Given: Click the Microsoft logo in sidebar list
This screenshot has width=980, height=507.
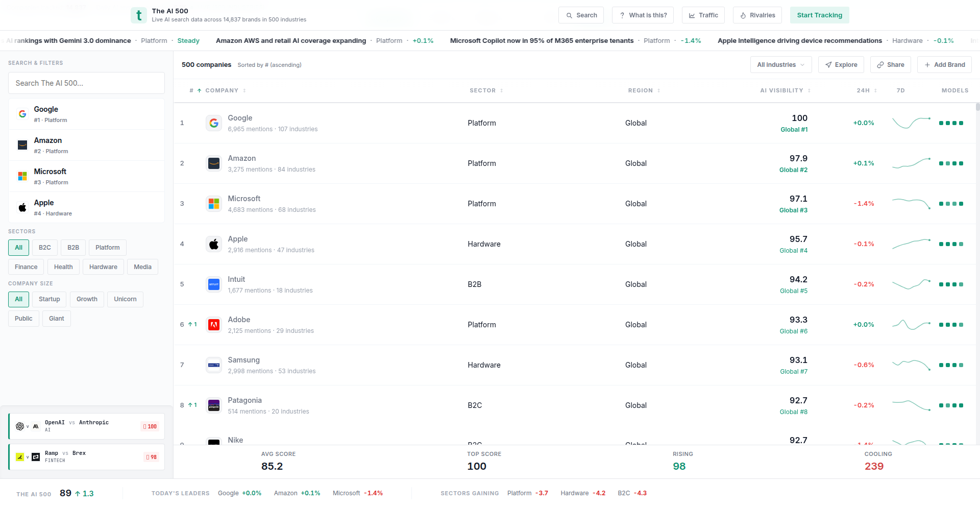Looking at the screenshot, I should [x=22, y=176].
